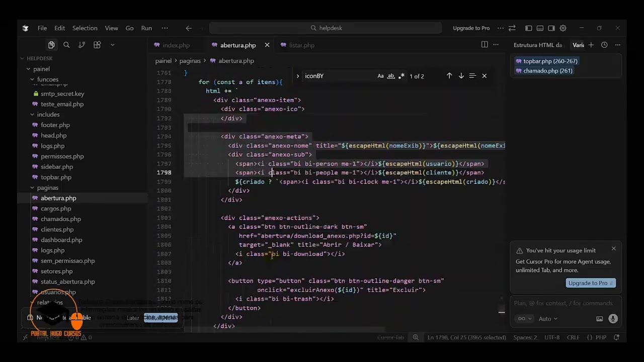
Task: Dismiss the usage limit notification
Action: click(x=614, y=248)
